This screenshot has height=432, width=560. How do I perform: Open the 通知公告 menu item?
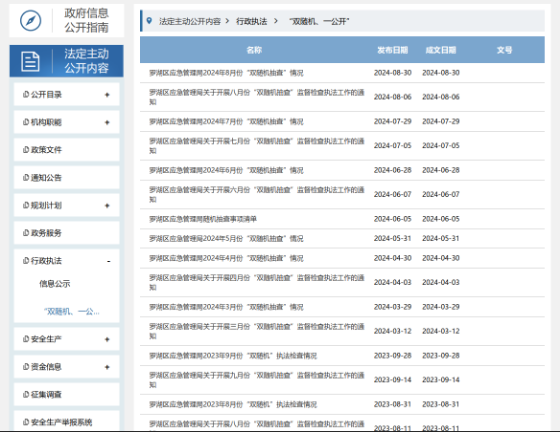tap(66, 177)
